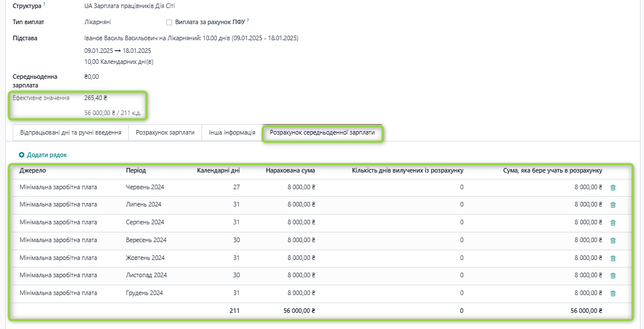Delete the Липень 2024 row
This screenshot has height=329, width=644.
pyautogui.click(x=612, y=205)
